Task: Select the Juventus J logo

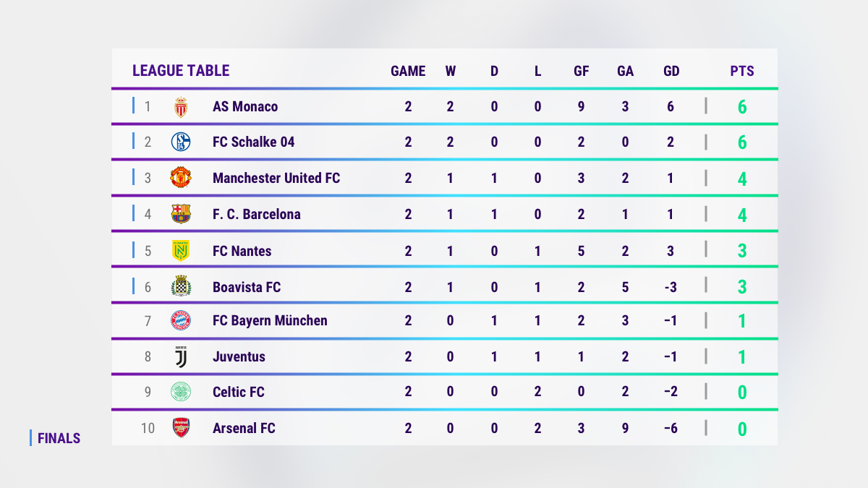Action: pyautogui.click(x=181, y=356)
